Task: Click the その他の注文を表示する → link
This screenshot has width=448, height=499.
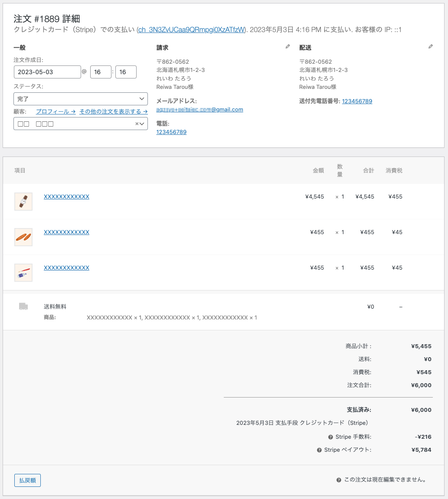Action: pyautogui.click(x=113, y=111)
